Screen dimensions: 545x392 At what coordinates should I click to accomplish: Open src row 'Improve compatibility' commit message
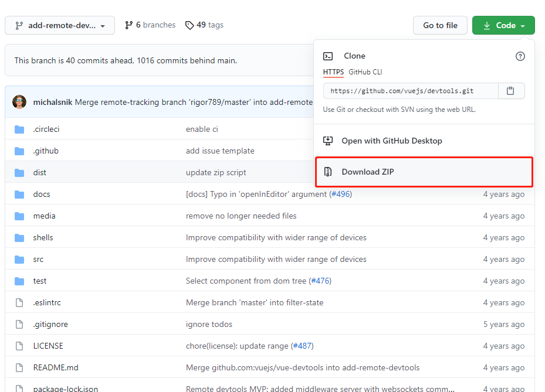pyautogui.click(x=276, y=260)
